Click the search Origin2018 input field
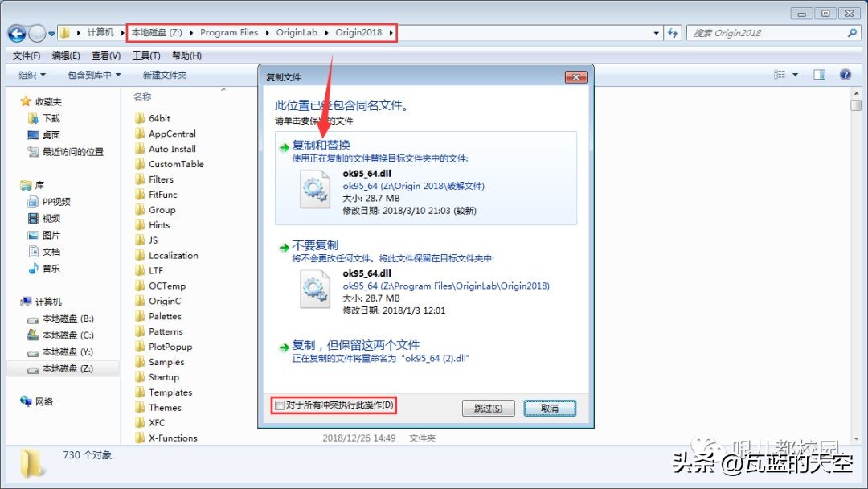 (x=767, y=33)
